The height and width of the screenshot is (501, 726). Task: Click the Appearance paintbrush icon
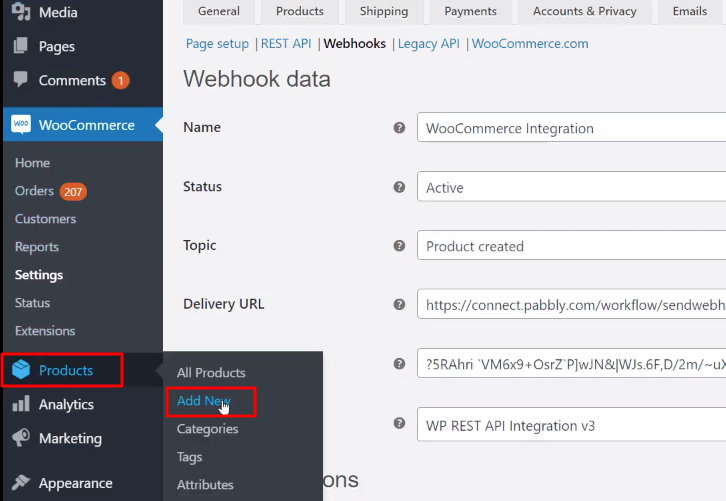tap(21, 482)
